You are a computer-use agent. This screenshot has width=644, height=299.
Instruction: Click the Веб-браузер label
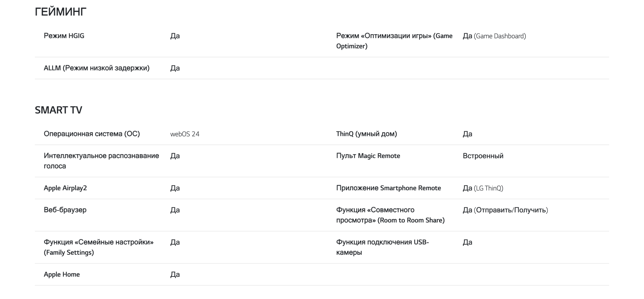point(65,210)
